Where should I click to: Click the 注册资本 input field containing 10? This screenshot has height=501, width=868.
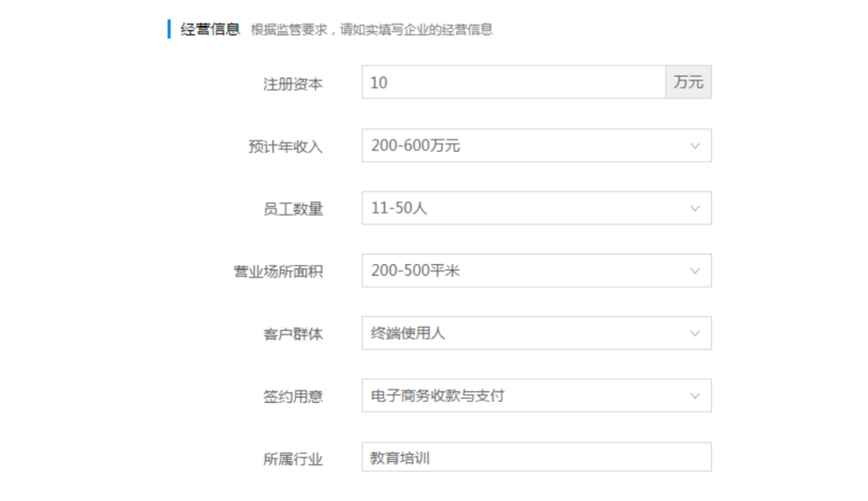point(512,83)
